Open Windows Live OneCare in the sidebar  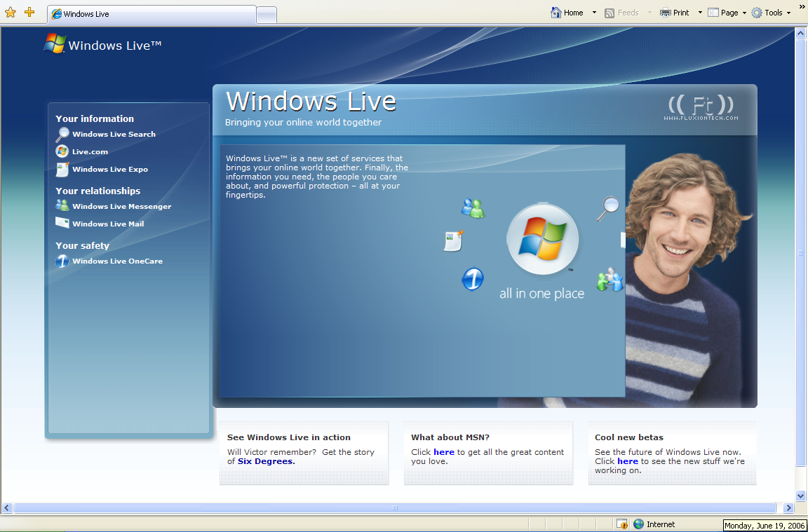click(118, 261)
